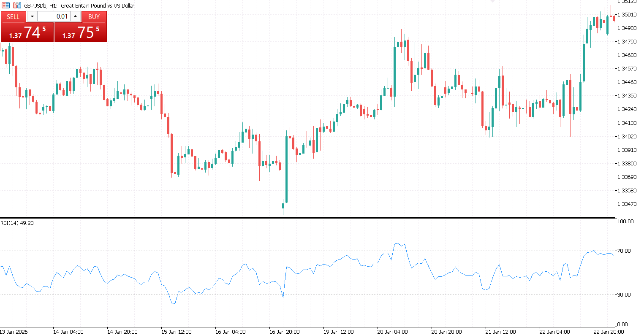Click the SELL button
Screen dimensions: 644x335
[x=13, y=16]
